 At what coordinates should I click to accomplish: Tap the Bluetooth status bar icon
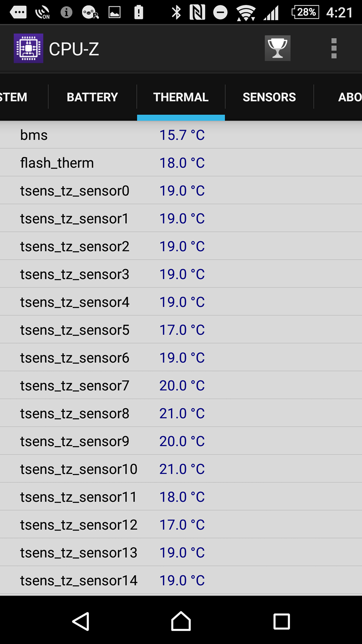[x=176, y=13]
